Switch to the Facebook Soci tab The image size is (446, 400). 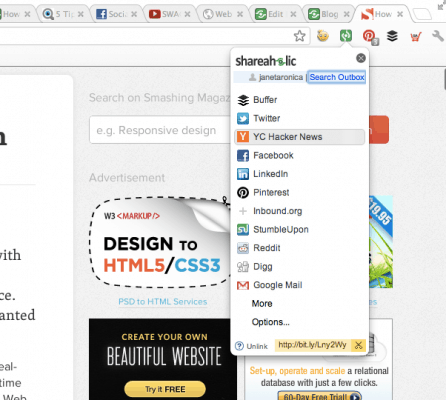click(x=117, y=14)
